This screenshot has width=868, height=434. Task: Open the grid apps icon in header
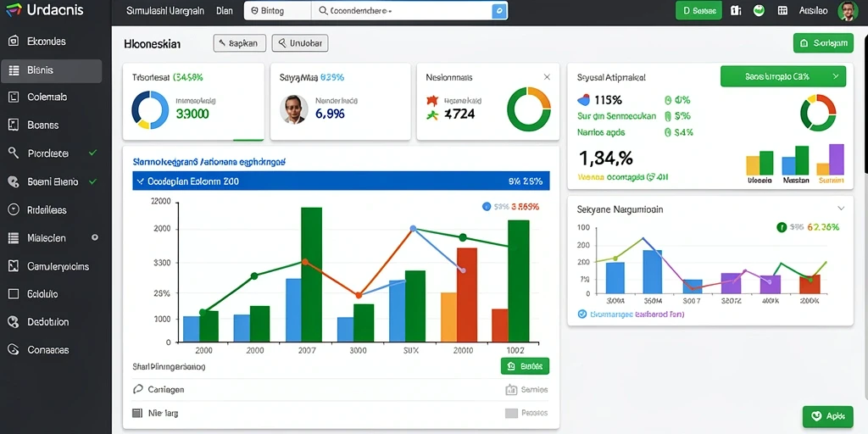point(782,10)
